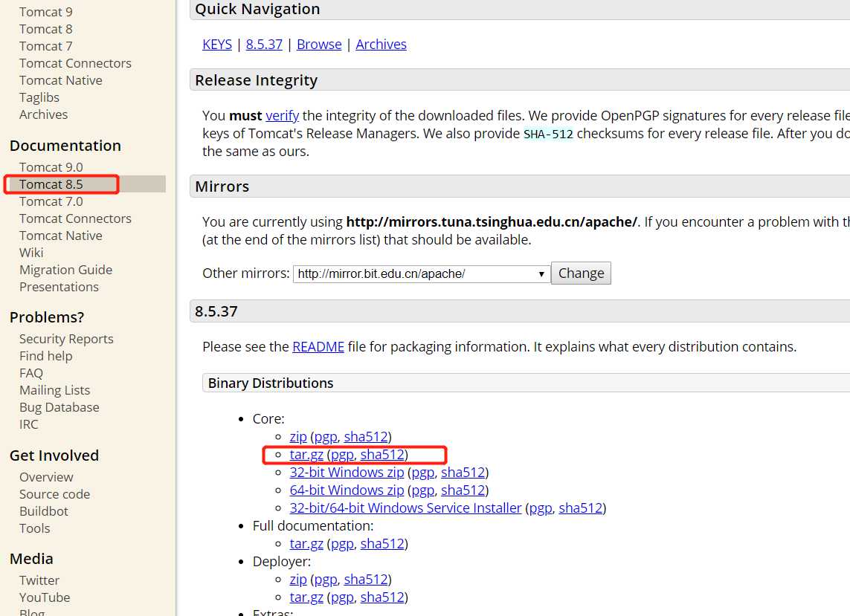Viewport: 850px width, 616px height.
Task: Download the Deployer zip
Action: (x=297, y=580)
